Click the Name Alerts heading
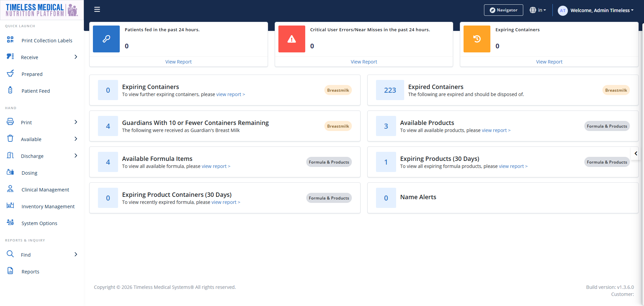This screenshot has width=644, height=306. 418,197
